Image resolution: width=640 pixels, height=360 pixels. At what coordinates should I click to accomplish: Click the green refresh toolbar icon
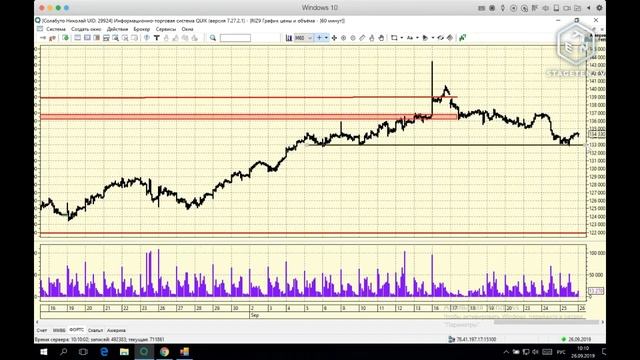[66, 38]
